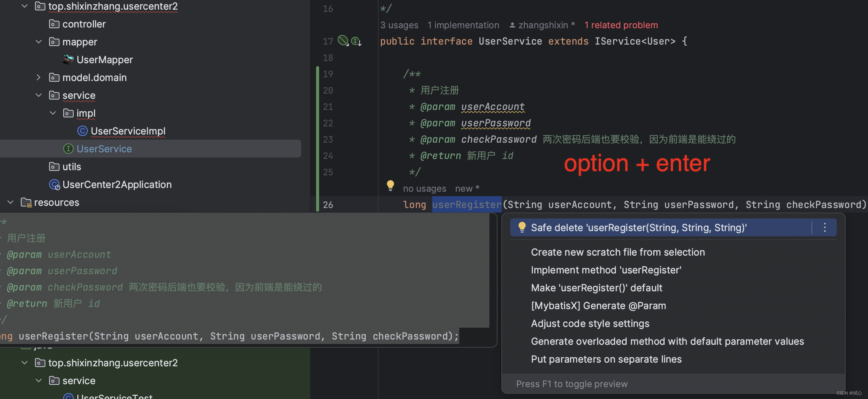Select UserService in the project tree
Screen dimensions: 868x399
coord(104,149)
